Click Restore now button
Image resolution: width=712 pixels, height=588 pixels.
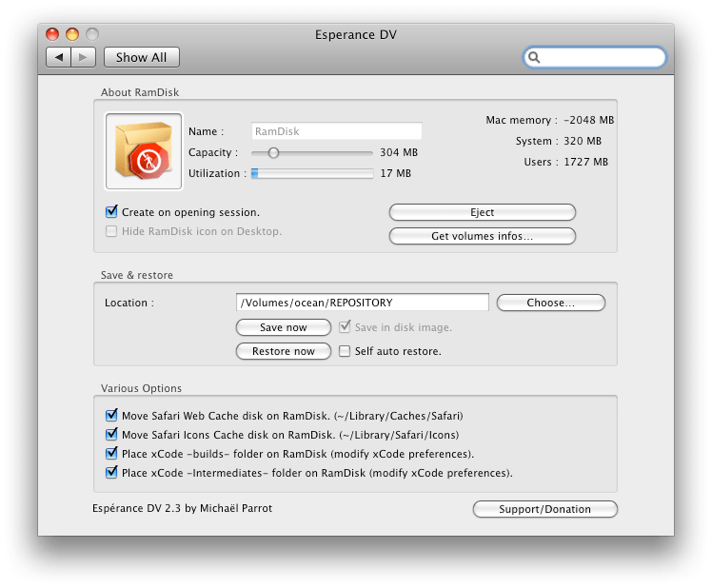coord(284,351)
